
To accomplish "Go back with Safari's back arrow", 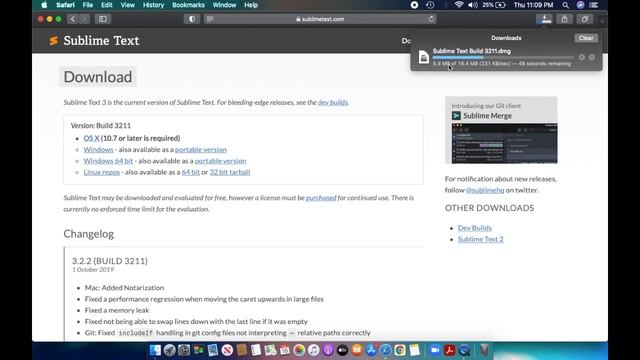I will tap(73, 19).
